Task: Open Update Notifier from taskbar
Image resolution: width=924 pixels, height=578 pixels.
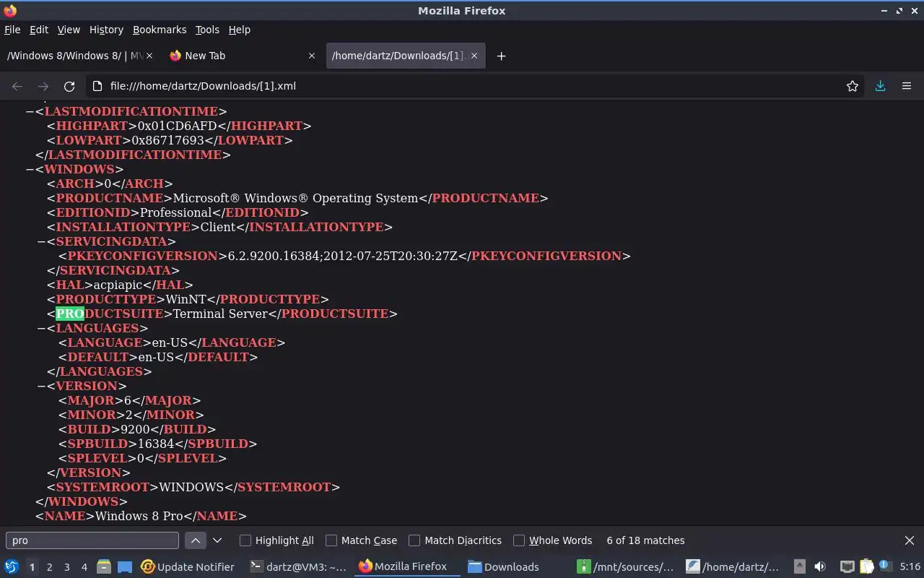Action: (188, 567)
